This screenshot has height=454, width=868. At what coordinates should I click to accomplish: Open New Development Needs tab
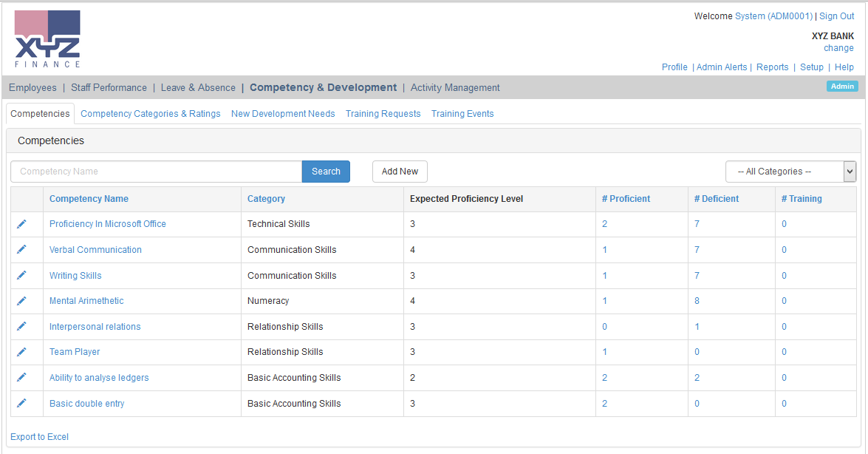pos(283,114)
